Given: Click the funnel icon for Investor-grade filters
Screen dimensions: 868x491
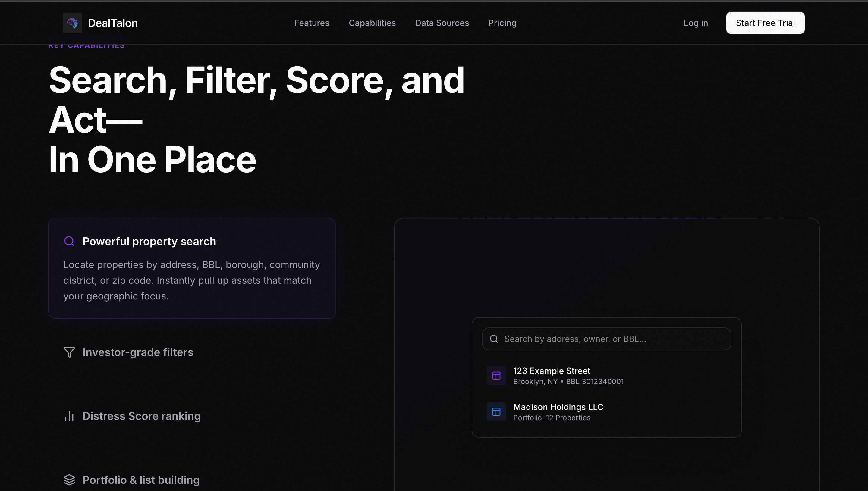Looking at the screenshot, I should point(69,352).
